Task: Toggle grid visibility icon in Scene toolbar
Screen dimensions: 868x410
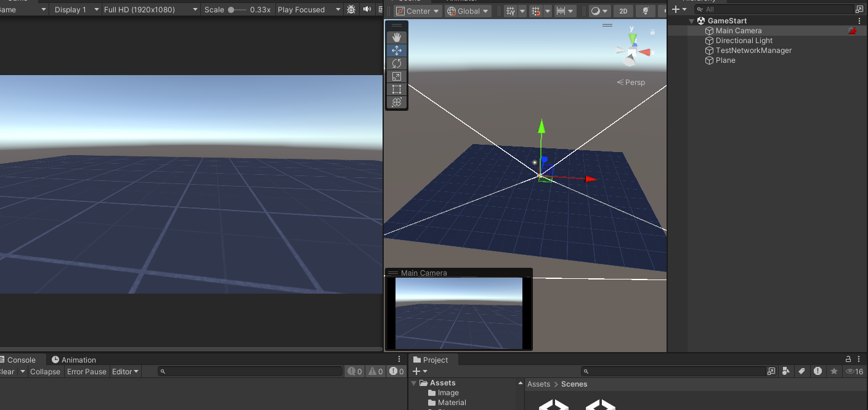Action: [510, 11]
